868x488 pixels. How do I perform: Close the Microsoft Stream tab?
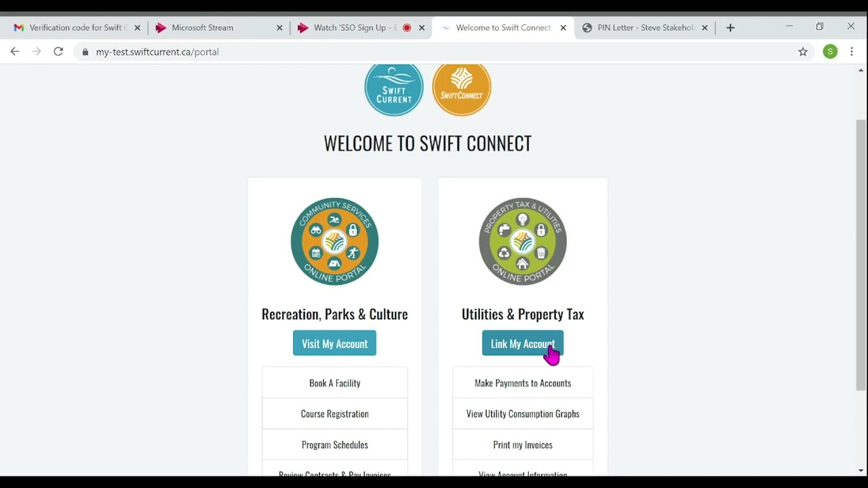(x=279, y=28)
